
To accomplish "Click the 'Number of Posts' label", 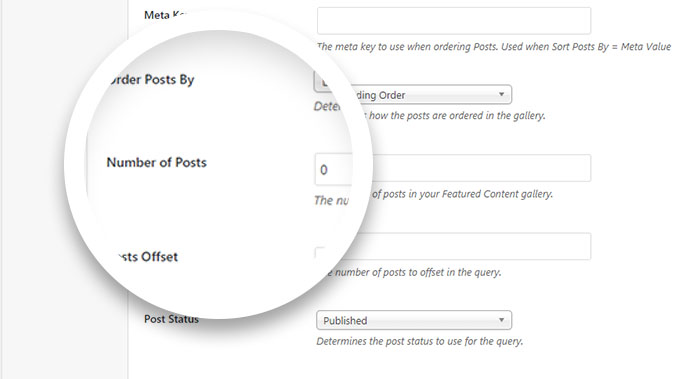I will point(157,162).
